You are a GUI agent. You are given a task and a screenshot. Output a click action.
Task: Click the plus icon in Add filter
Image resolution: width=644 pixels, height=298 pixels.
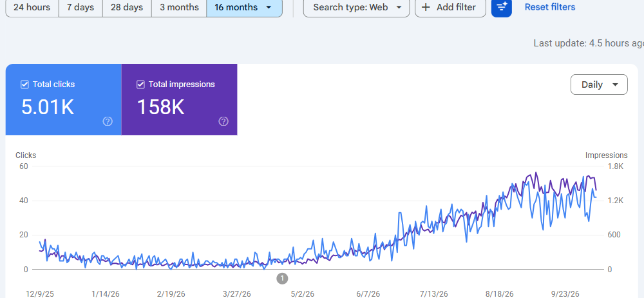tap(426, 7)
